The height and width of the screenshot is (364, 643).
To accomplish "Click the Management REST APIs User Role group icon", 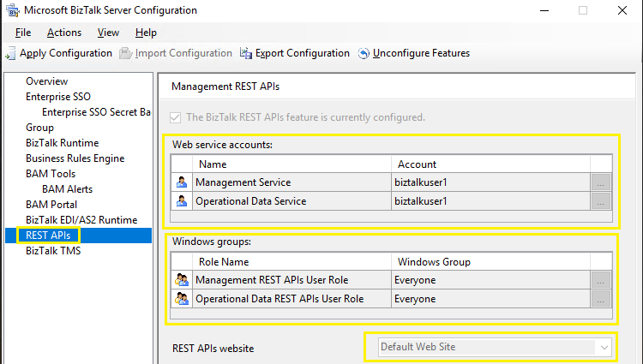I will [182, 279].
